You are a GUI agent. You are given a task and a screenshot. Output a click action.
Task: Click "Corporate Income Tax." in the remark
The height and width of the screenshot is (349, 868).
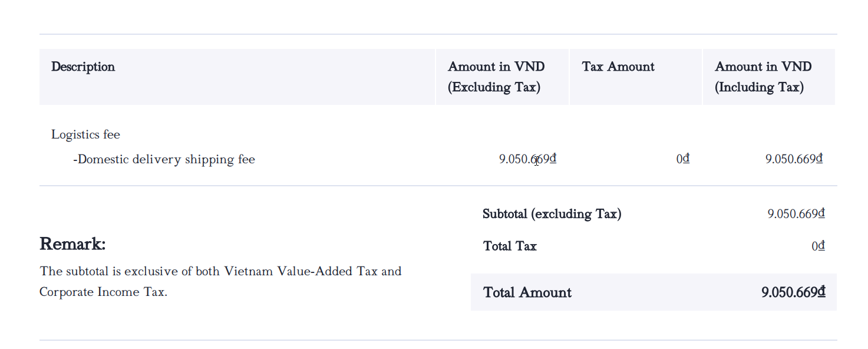pyautogui.click(x=103, y=292)
